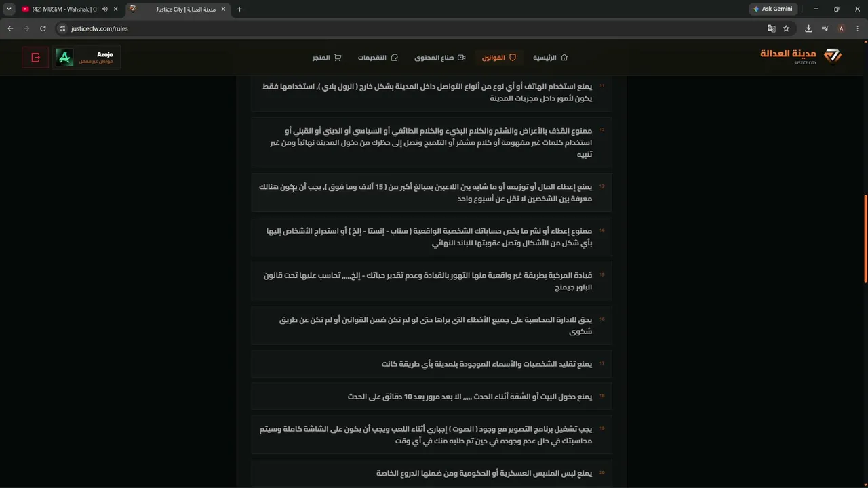Open the Azojo user profile card
The width and height of the screenshot is (868, 488).
(x=87, y=58)
